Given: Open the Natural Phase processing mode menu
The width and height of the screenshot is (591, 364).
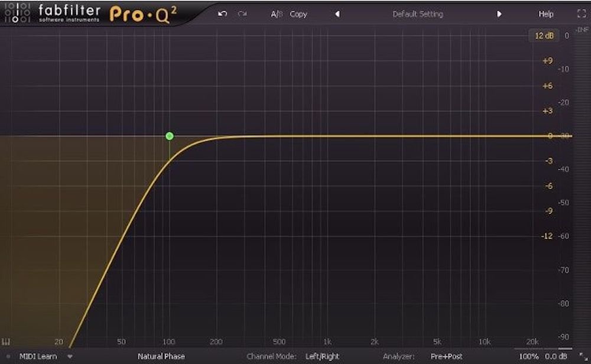Looking at the screenshot, I should [161, 356].
